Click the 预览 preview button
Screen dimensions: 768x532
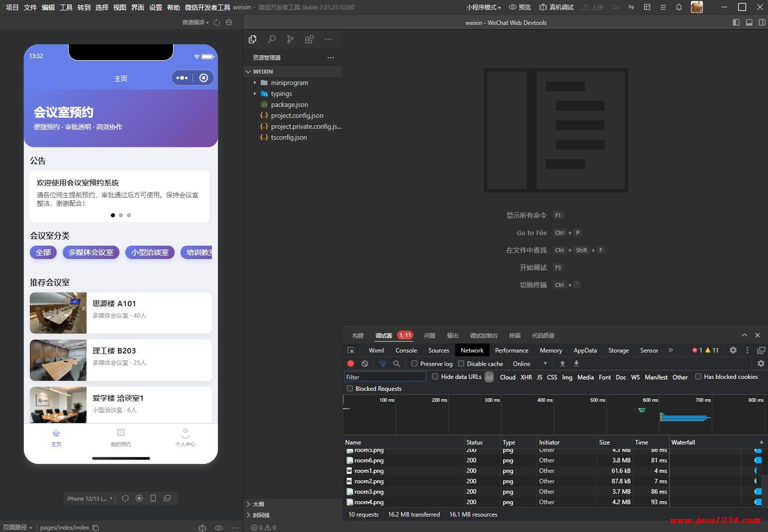tap(520, 7)
